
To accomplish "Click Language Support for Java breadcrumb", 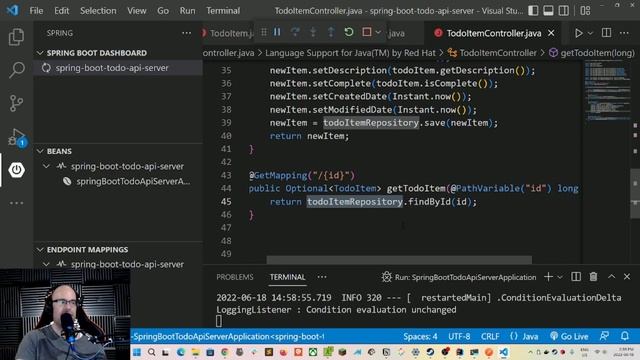I will tap(350, 53).
